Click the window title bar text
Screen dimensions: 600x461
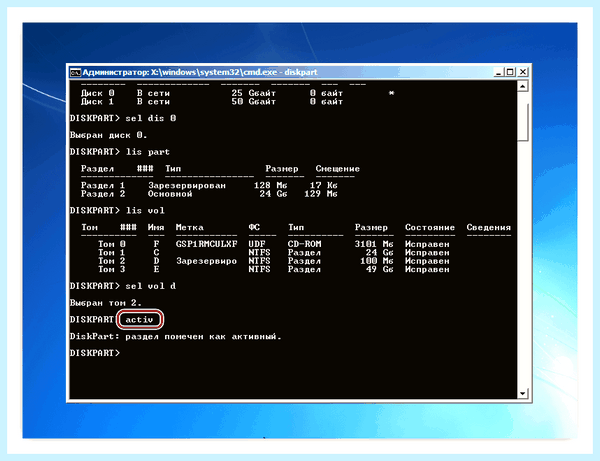[x=200, y=72]
